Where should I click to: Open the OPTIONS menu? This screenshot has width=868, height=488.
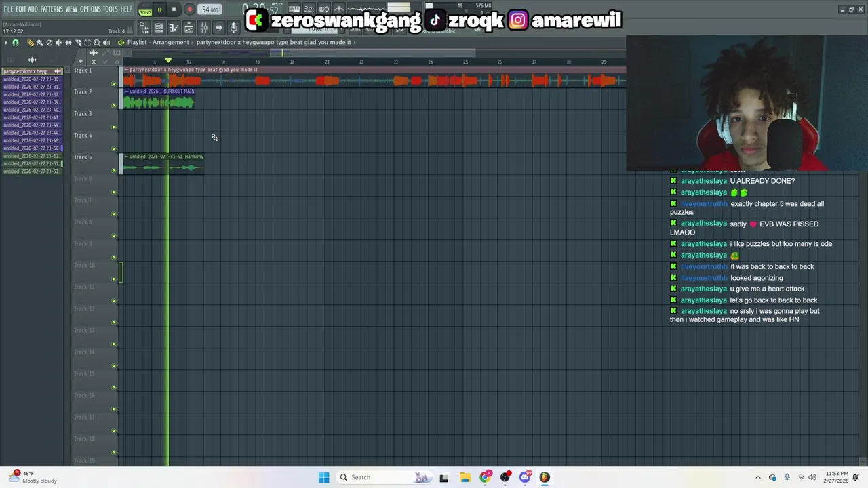click(90, 9)
